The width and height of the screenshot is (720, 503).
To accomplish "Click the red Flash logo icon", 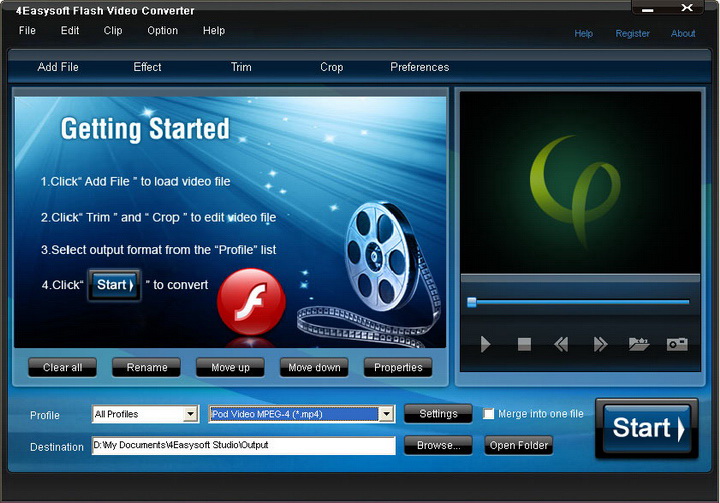I will pos(251,302).
